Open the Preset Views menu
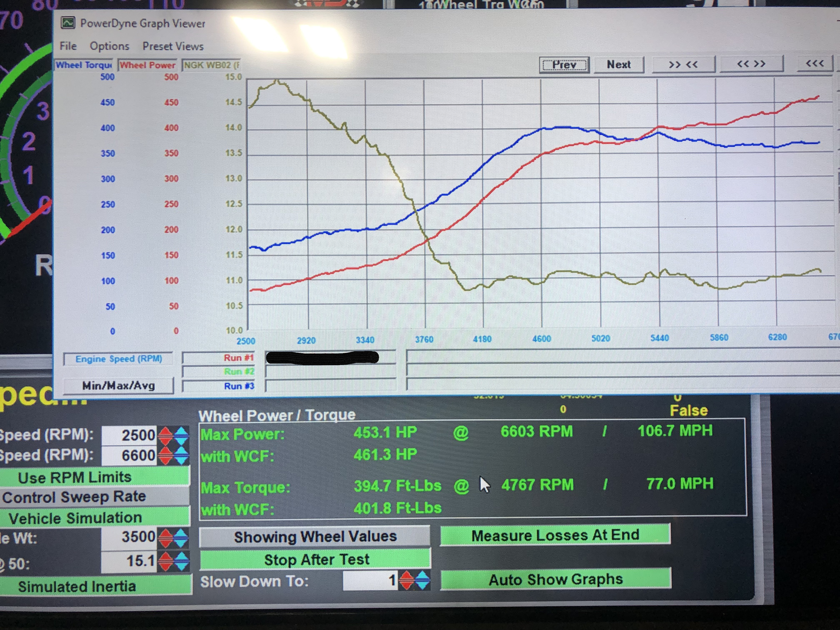Viewport: 840px width, 630px height. click(173, 46)
